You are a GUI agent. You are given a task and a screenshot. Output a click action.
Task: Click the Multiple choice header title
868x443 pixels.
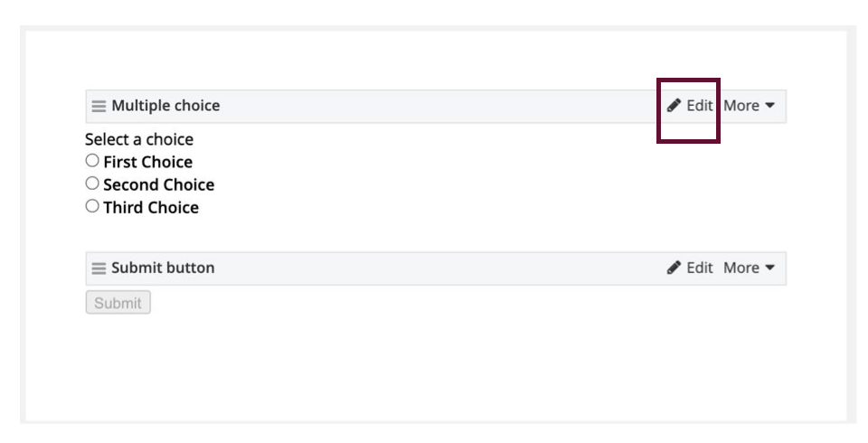(x=165, y=106)
